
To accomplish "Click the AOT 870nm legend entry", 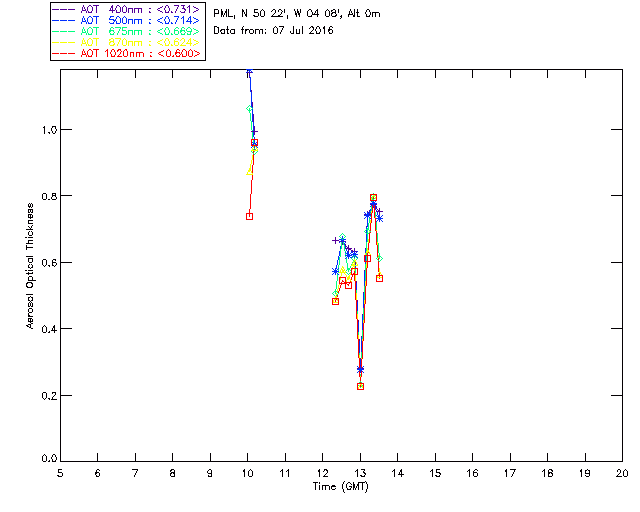I will coord(127,42).
